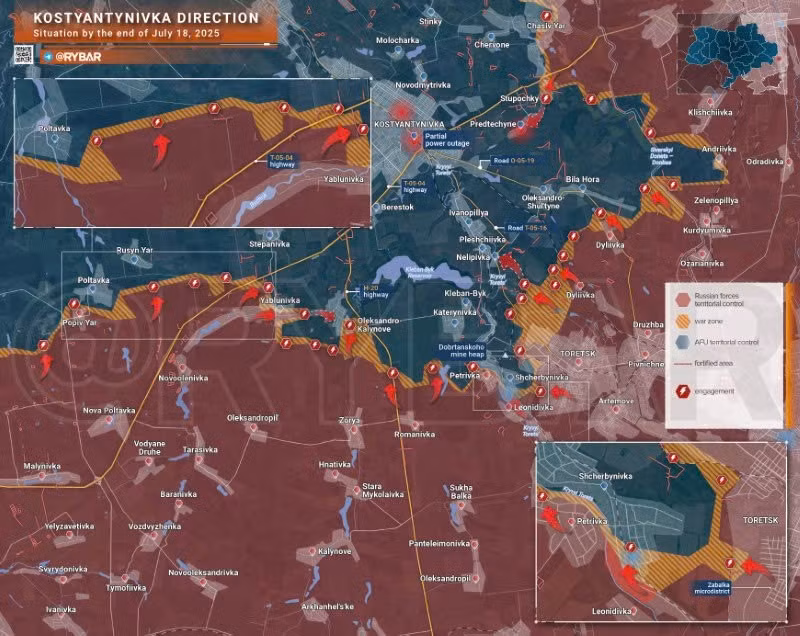This screenshot has height=636, width=800.
Task: Click the Predtechyne settlement marker dot
Action: point(521,124)
